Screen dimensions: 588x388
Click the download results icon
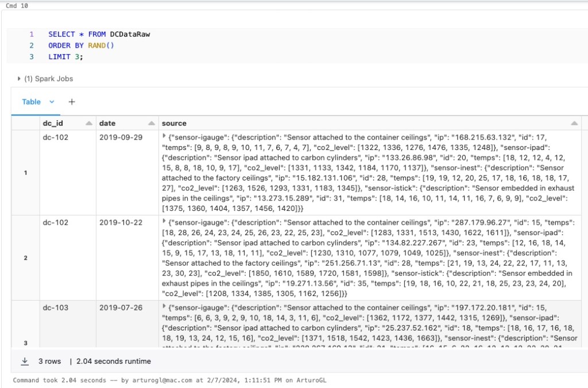click(25, 362)
